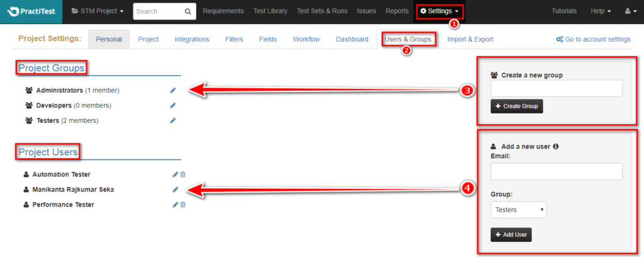Screen dimensions: 644x257
Task: Delete Automation Tester user trash icon
Action: [x=183, y=174]
